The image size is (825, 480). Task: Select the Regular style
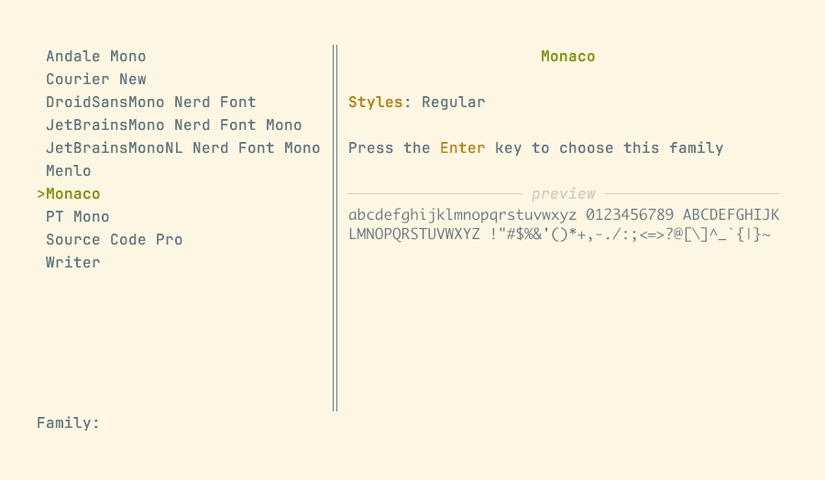tap(453, 103)
